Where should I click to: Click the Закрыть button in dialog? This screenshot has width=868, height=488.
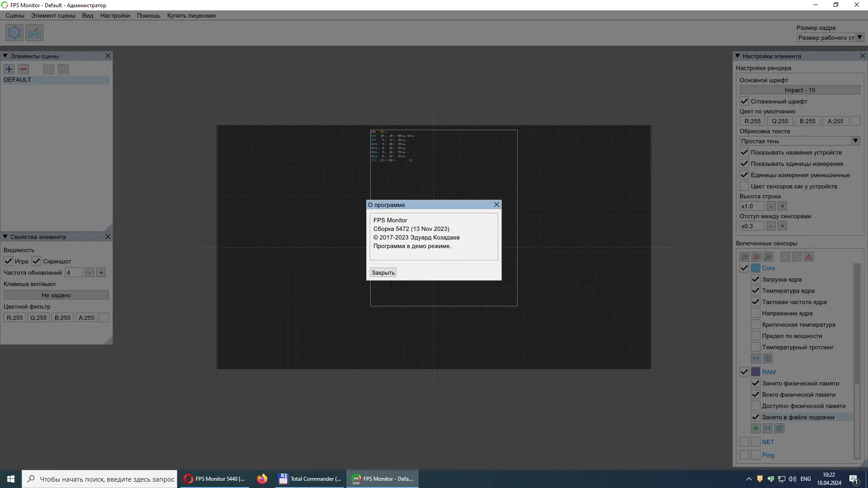pos(383,272)
